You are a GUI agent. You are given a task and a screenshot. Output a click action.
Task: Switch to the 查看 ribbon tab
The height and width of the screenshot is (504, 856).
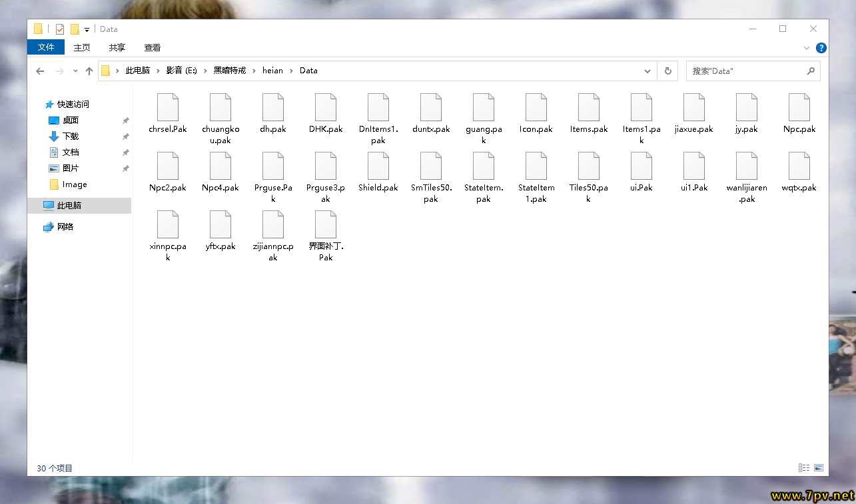tap(153, 48)
